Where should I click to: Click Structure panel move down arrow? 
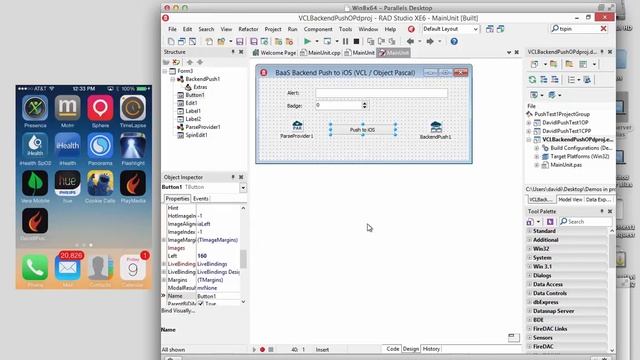click(200, 62)
